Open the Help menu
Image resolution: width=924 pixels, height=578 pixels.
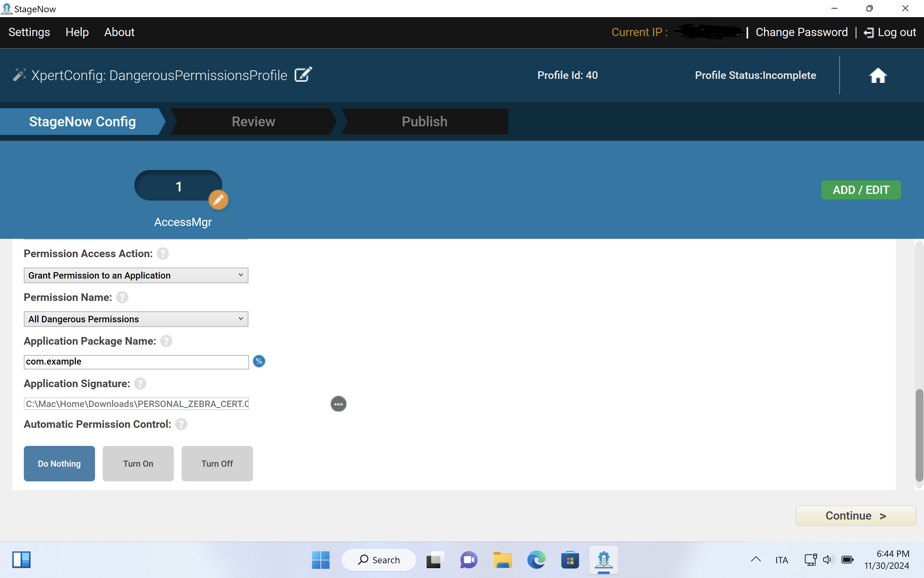click(77, 32)
